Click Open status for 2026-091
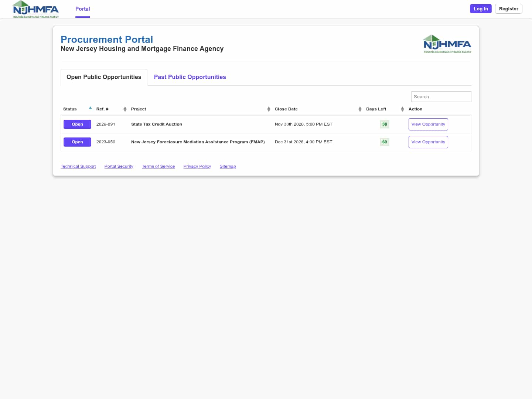This screenshot has width=532, height=399. point(77,124)
